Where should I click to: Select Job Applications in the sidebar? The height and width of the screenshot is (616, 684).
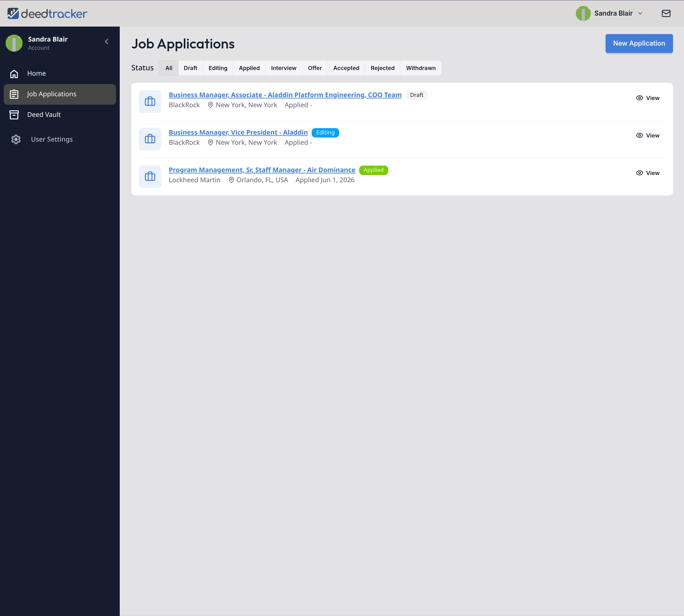[60, 94]
